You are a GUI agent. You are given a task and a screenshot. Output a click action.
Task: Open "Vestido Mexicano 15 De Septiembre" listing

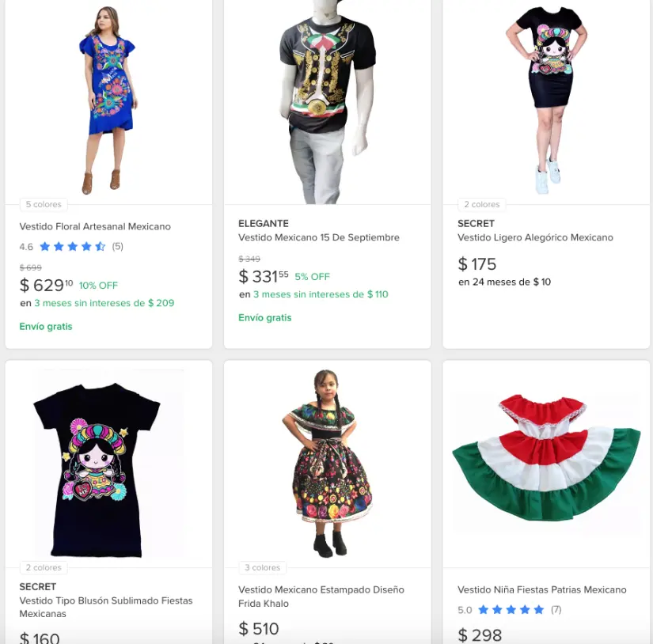pyautogui.click(x=319, y=237)
